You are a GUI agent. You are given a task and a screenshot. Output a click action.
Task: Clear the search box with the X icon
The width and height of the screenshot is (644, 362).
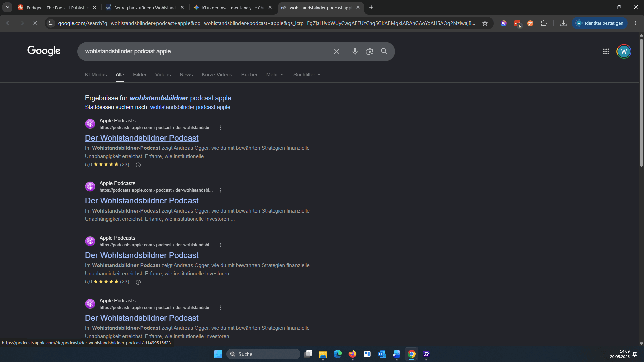point(337,51)
